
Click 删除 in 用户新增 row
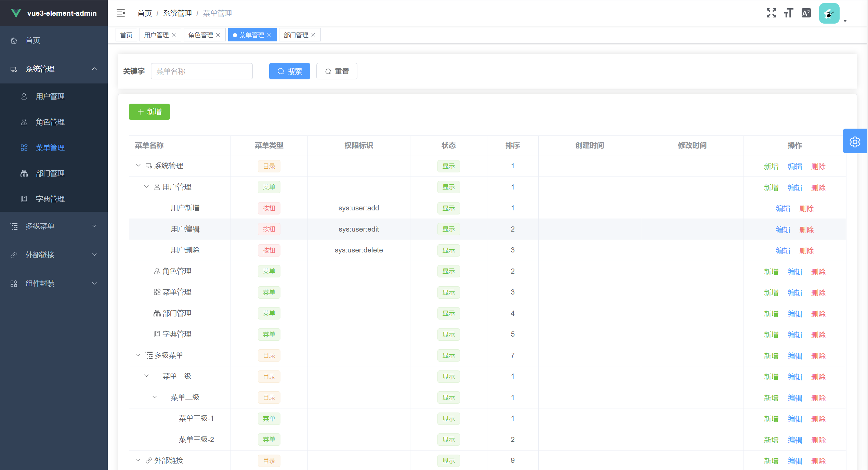point(807,209)
